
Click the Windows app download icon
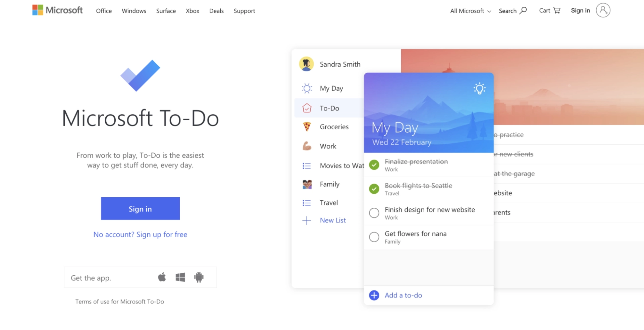click(x=180, y=277)
